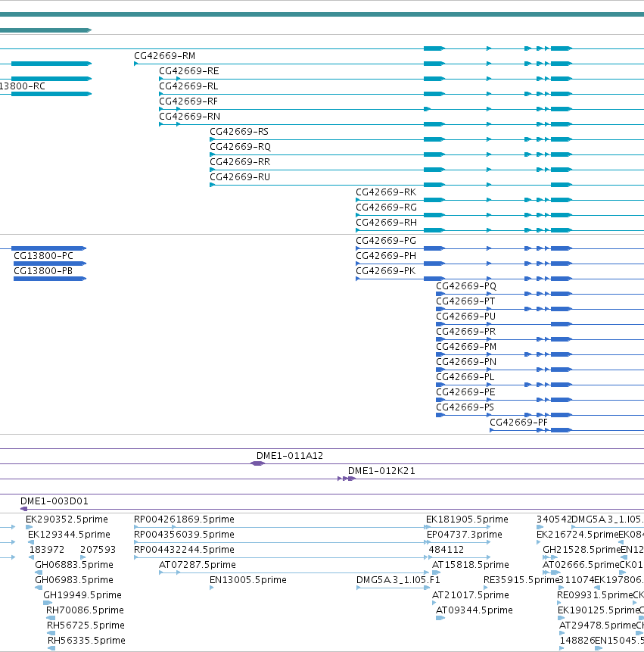Select the AT15818.5prime EST label
Screen dimensions: 644x652
[471, 565]
